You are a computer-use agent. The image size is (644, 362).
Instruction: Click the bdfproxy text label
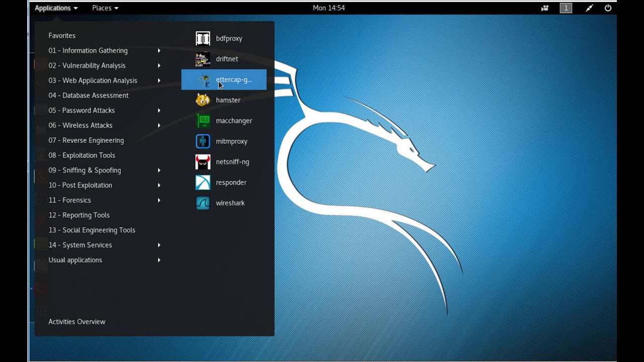point(229,39)
